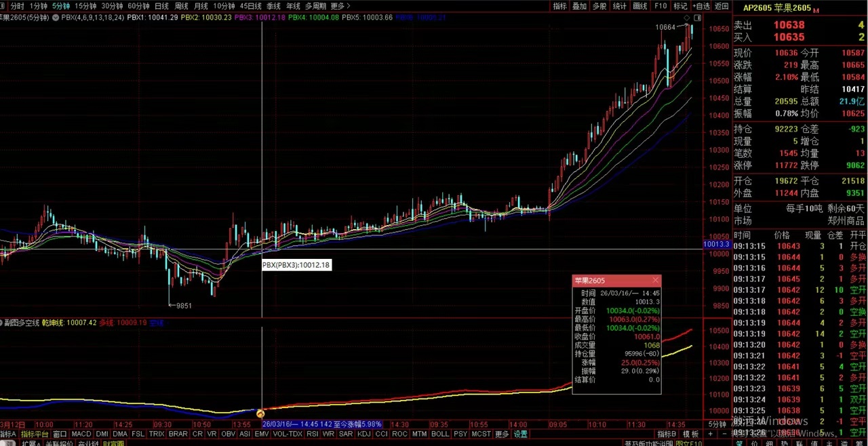Click the F10 info button
868x446 pixels.
(x=660, y=6)
